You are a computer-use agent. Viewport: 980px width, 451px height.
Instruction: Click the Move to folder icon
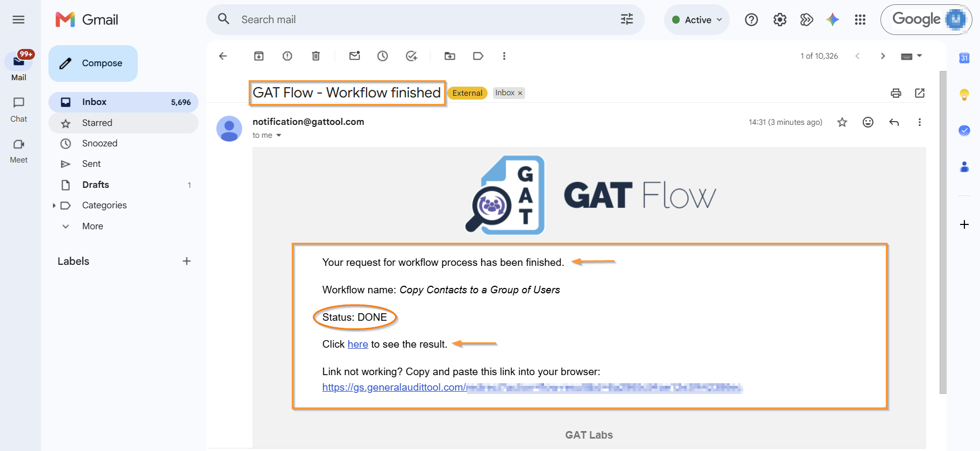point(450,56)
